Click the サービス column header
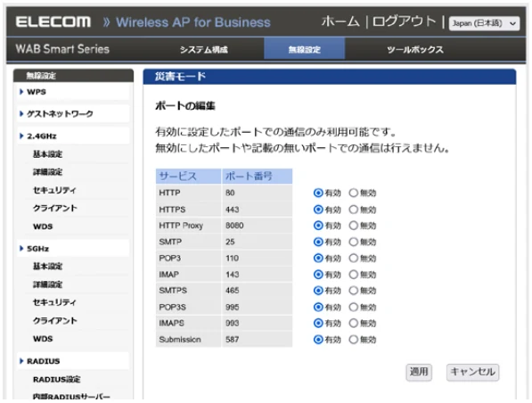 pyautogui.click(x=188, y=177)
